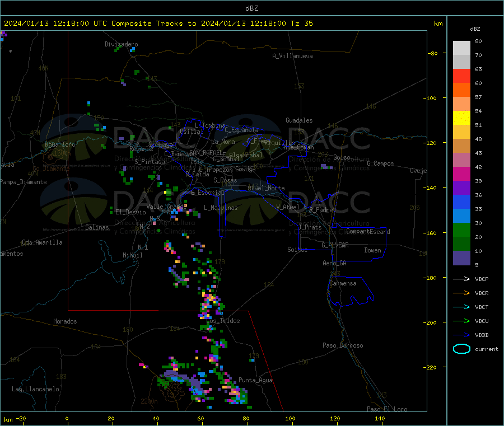Click the 51-54 dBZ yellow legend swatch
The width and height of the screenshot is (504, 426).
pyautogui.click(x=461, y=118)
